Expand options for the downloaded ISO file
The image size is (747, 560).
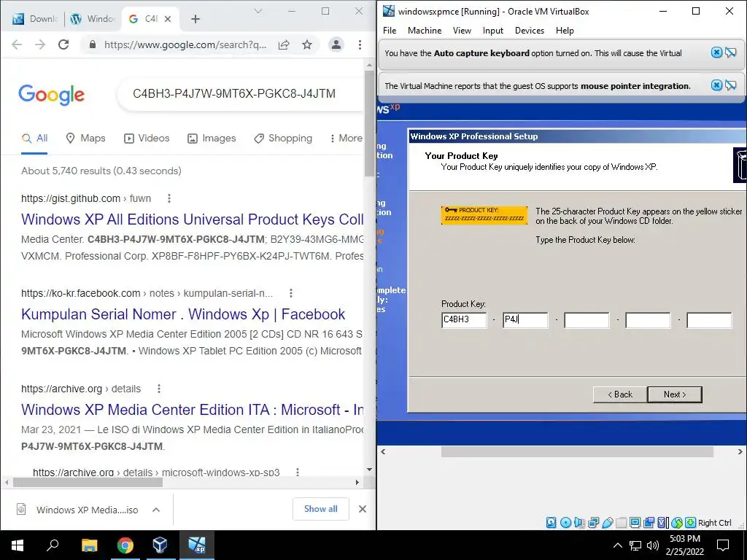pyautogui.click(x=156, y=510)
